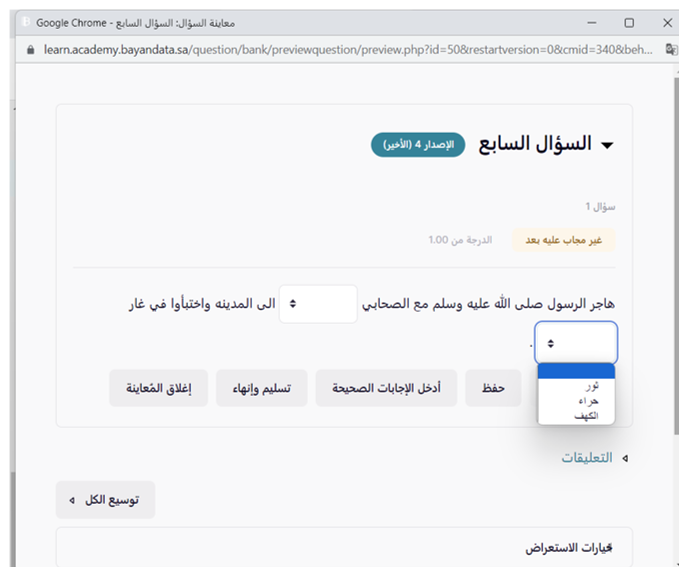Click the حفظ save button
This screenshot has height=567, width=679.
pyautogui.click(x=493, y=388)
